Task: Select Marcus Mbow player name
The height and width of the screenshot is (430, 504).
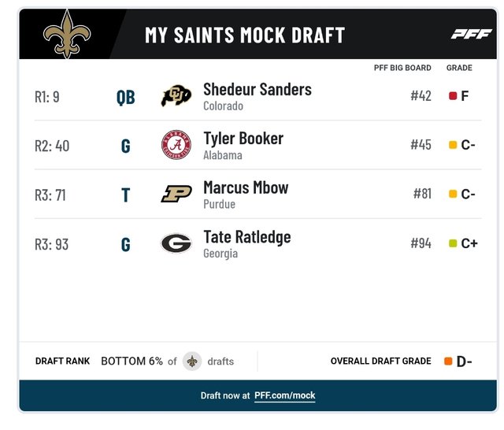Action: pos(246,187)
